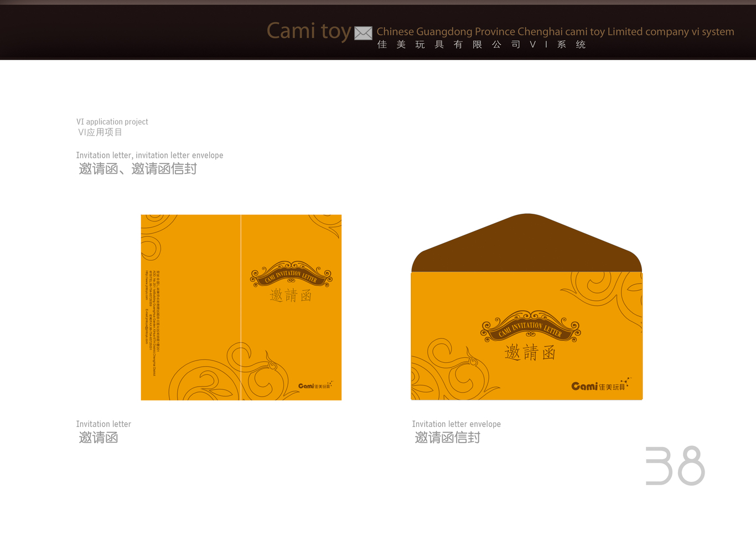This screenshot has width=756, height=535.
Task: Click the ornate banner emblem on the invitation card
Action: 291,274
